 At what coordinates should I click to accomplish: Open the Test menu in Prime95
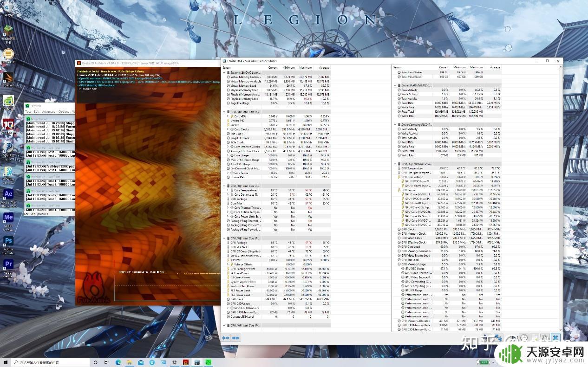(28, 111)
